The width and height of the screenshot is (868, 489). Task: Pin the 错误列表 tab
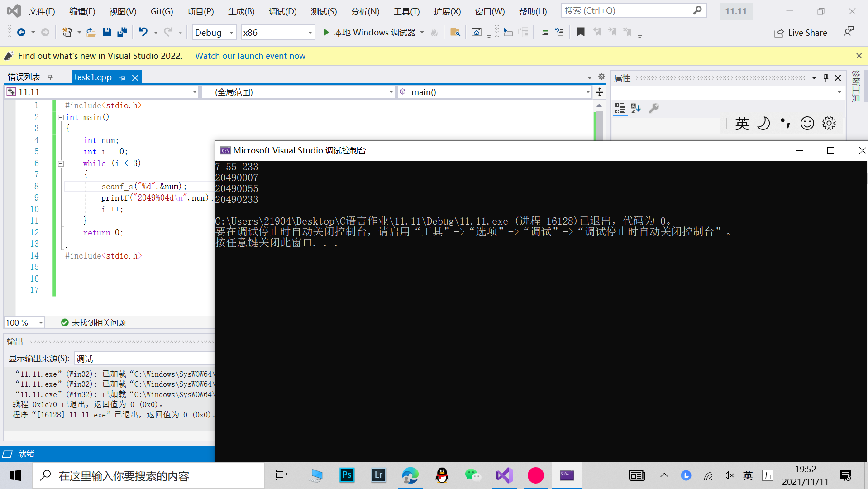point(50,77)
